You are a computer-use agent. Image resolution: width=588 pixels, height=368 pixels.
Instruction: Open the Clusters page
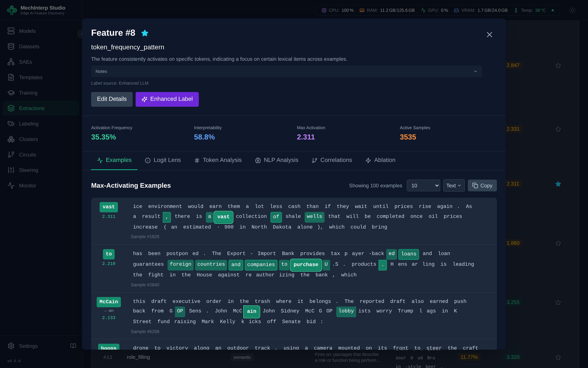tap(41, 139)
